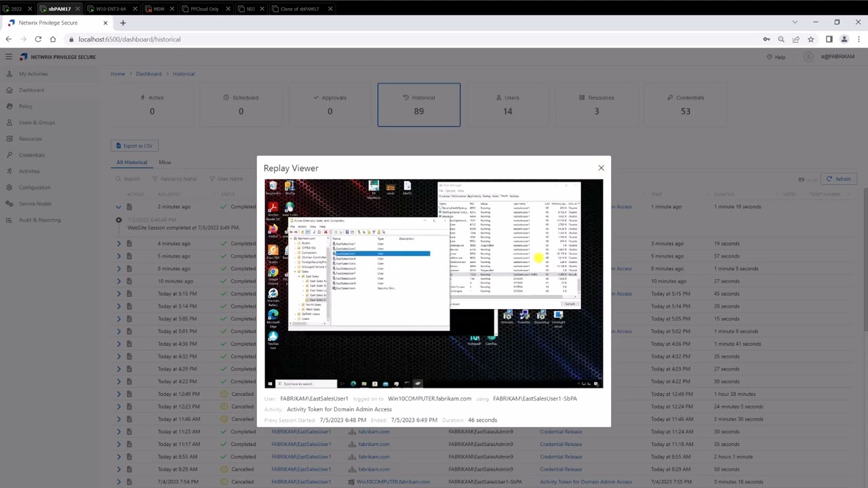Go to Policy in the sidebar

(26, 106)
